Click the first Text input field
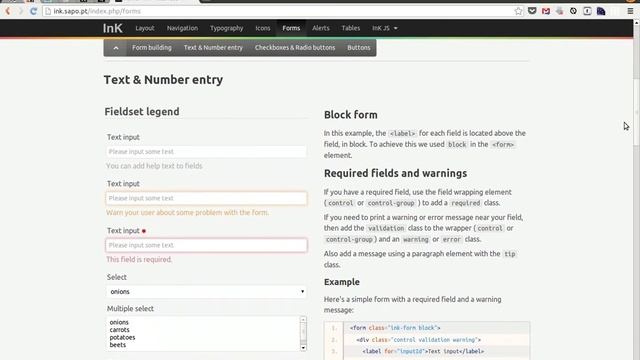Viewport: 640px width, 360px height. [206, 151]
